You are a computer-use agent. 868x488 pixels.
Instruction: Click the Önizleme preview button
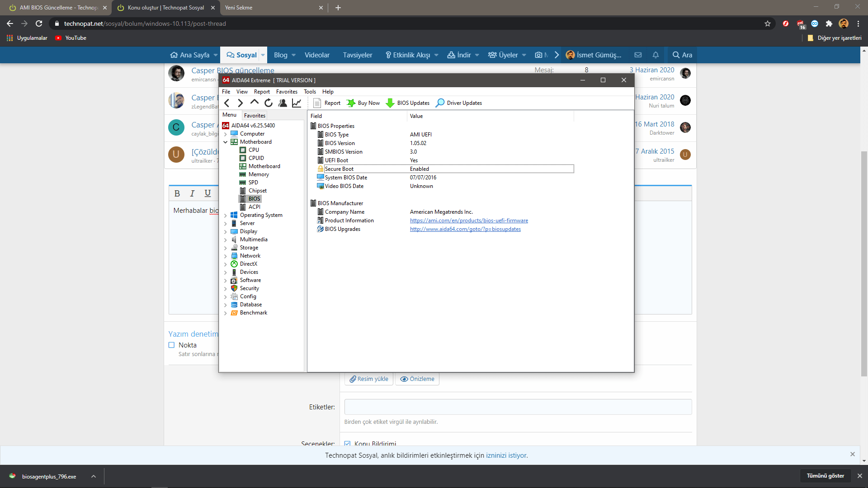tap(417, 379)
